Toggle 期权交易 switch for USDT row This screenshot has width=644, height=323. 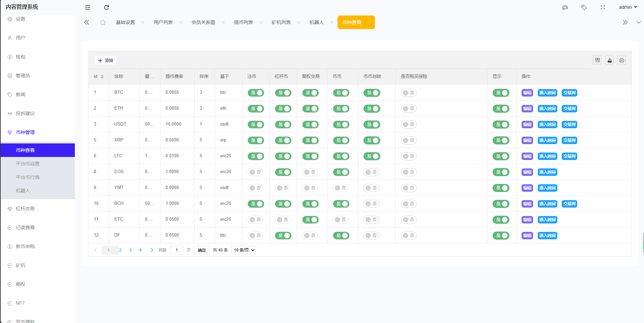click(311, 125)
